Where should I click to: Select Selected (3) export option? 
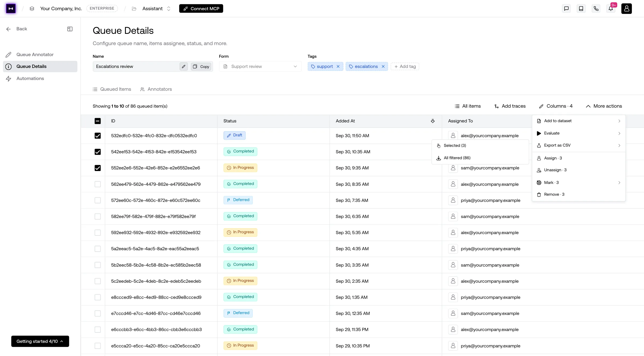click(x=480, y=146)
